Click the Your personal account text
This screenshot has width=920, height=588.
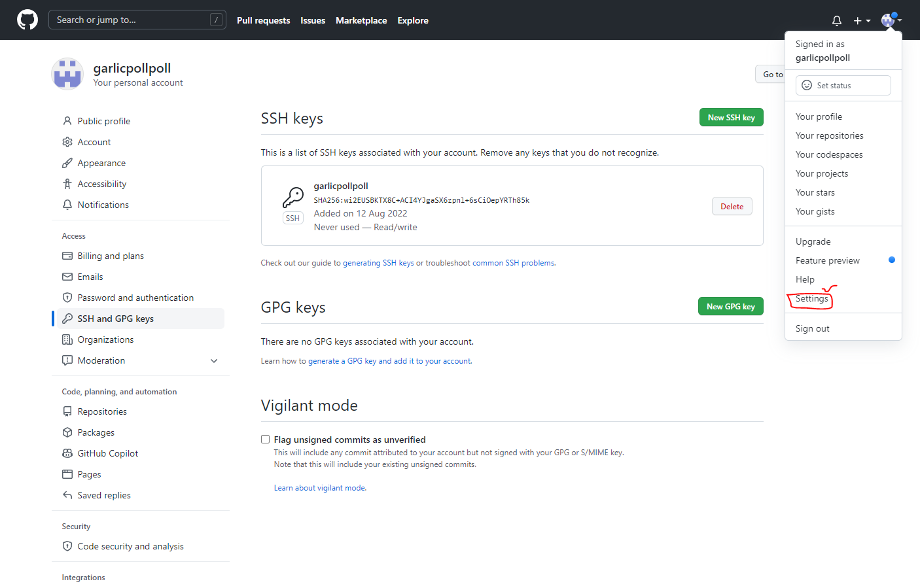[138, 82]
